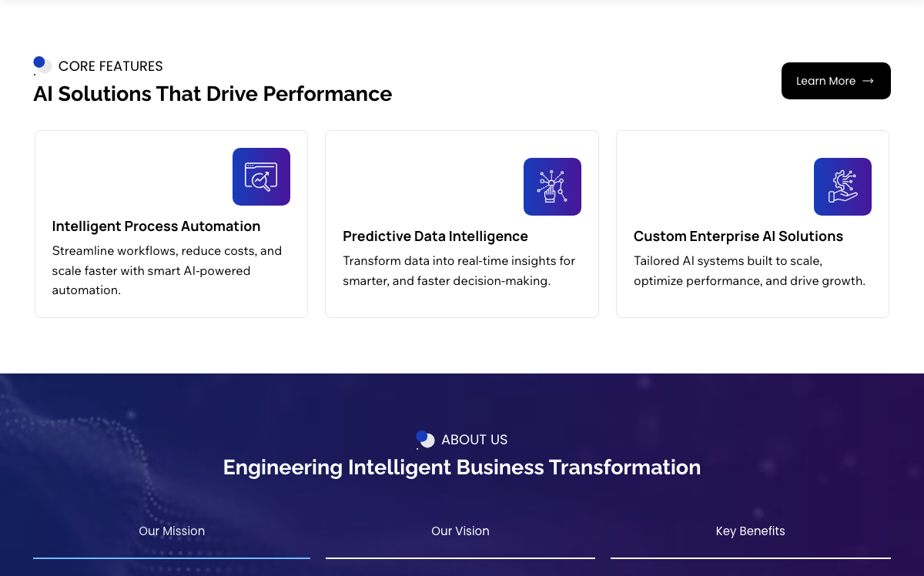Open the Custom Enterprise AI Solutions card title

(x=738, y=236)
